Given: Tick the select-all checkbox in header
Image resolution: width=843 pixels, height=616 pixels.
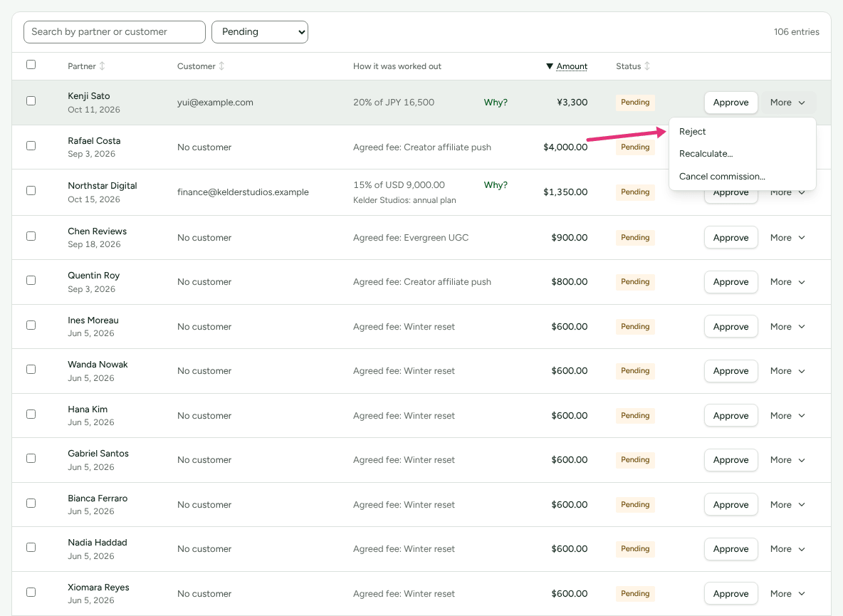Looking at the screenshot, I should [31, 65].
